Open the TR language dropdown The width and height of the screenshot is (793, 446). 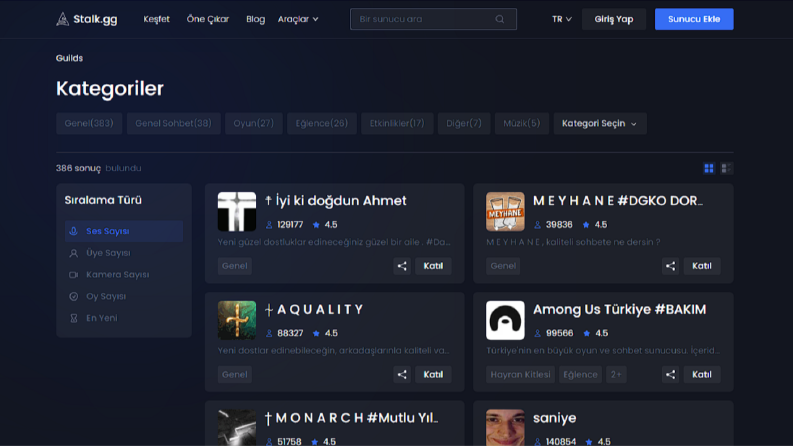[x=561, y=19]
